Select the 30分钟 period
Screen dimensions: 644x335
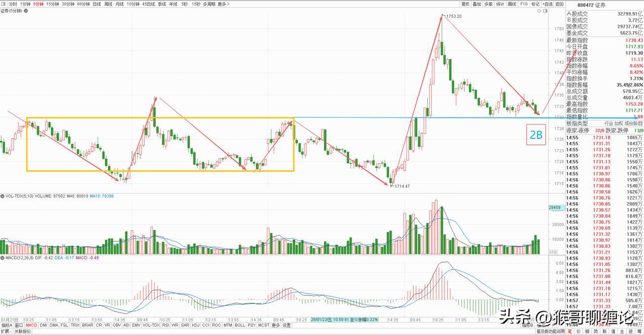coord(68,4)
